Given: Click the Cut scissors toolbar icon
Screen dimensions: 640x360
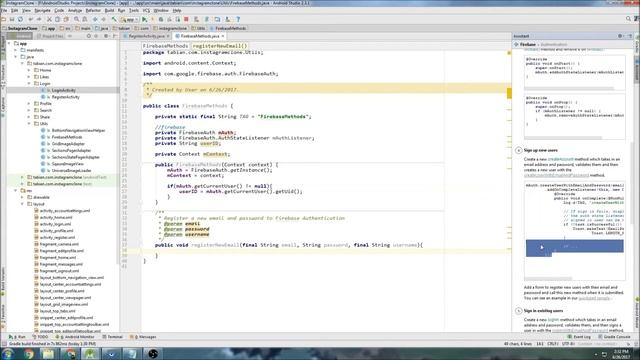Looking at the screenshot, I should pyautogui.click(x=49, y=19).
